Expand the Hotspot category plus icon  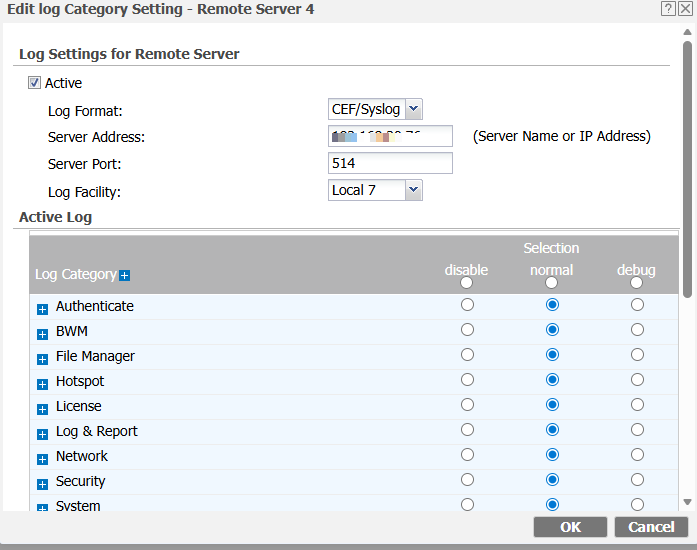42,383
